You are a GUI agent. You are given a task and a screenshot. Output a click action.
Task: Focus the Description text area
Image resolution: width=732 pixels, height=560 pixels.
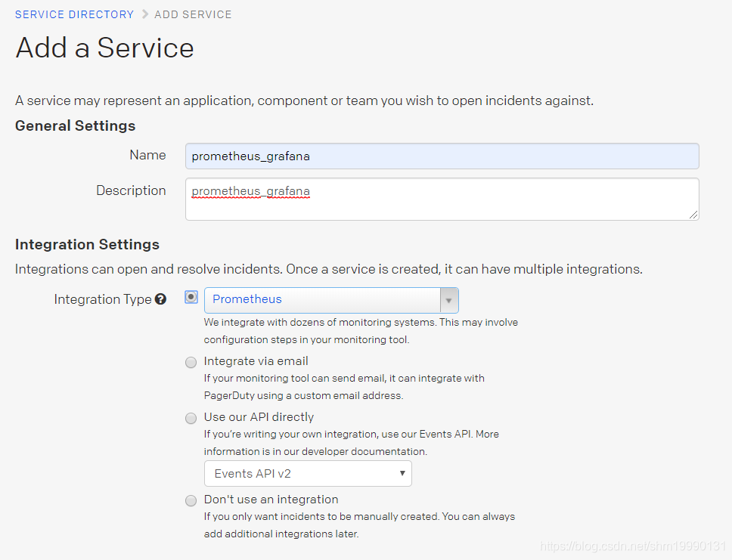442,200
